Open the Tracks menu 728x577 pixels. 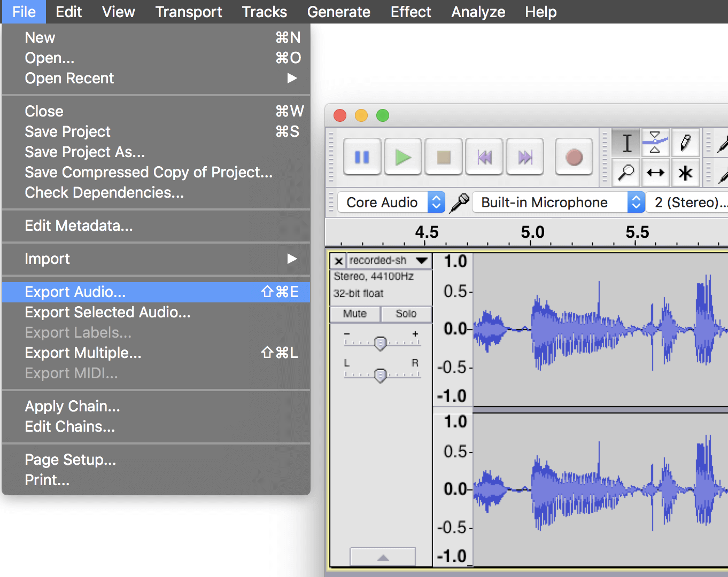click(264, 12)
